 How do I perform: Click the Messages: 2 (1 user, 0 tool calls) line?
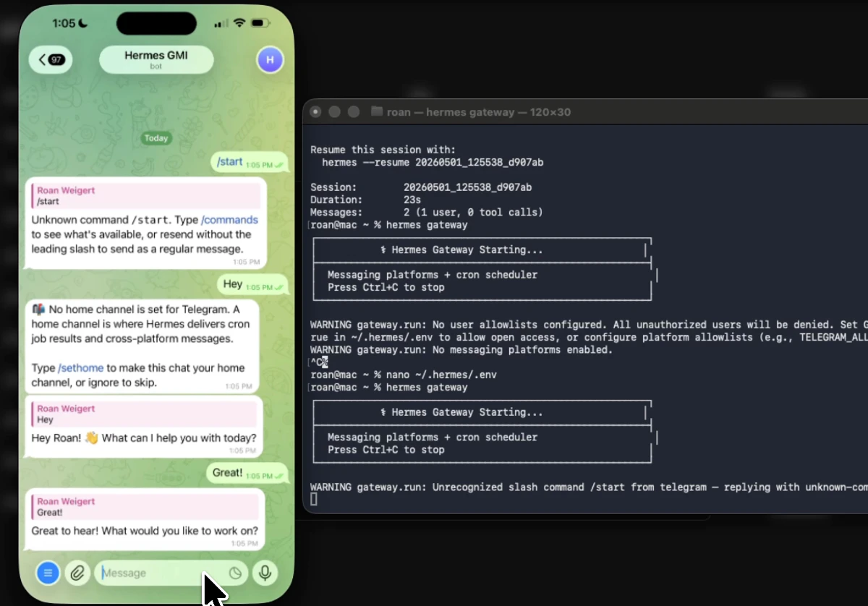(x=427, y=213)
